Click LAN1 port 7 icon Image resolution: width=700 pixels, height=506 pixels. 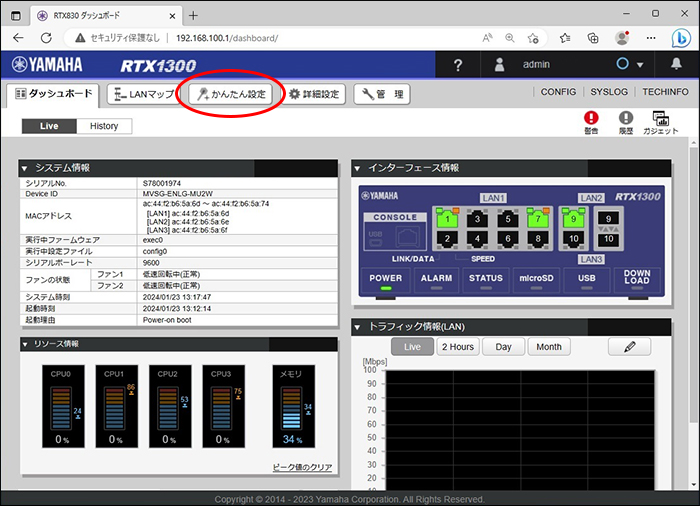click(538, 217)
